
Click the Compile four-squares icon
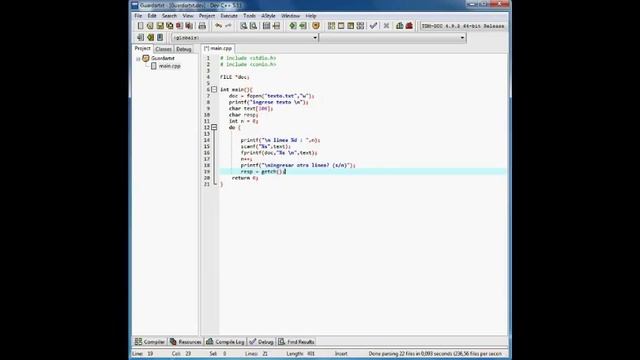pyautogui.click(x=331, y=26)
